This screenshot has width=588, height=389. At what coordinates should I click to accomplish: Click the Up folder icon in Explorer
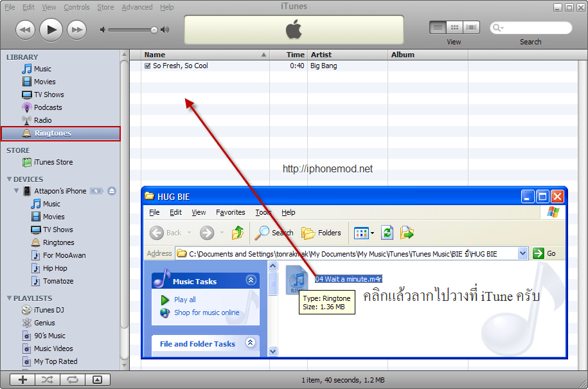pyautogui.click(x=238, y=233)
